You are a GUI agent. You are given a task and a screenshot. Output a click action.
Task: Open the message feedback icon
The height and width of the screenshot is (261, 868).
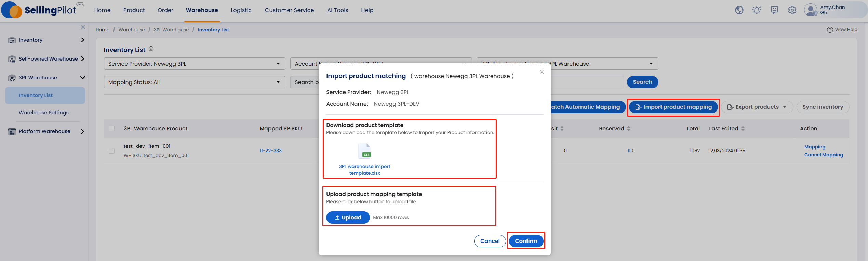coord(774,10)
